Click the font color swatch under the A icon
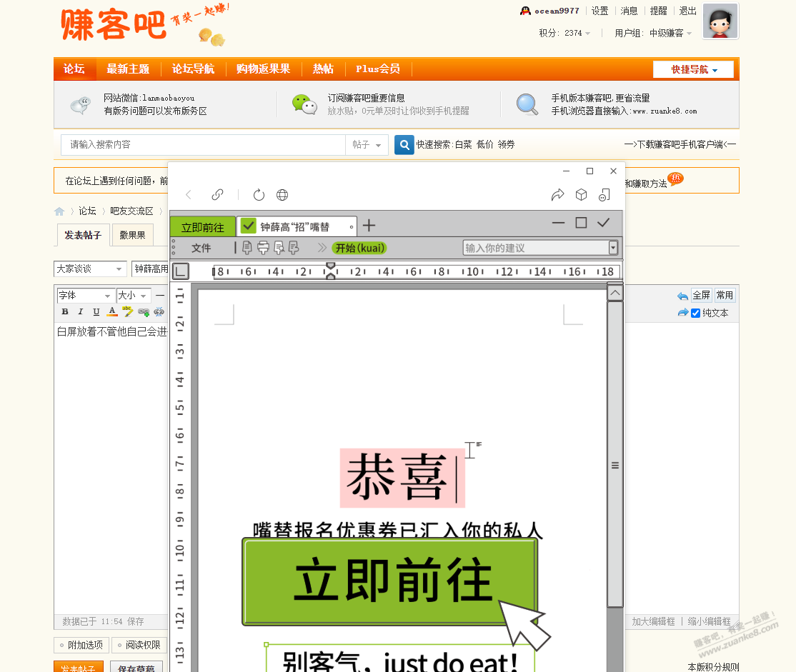 pos(112,315)
